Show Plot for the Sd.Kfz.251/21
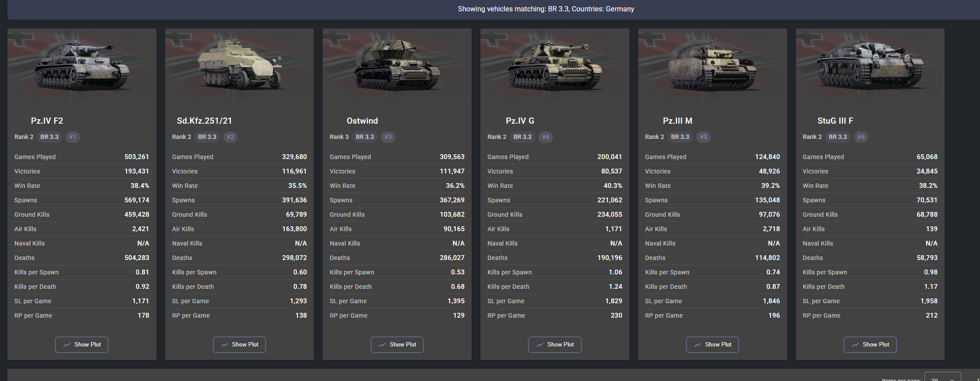980x381 pixels. pyautogui.click(x=239, y=344)
